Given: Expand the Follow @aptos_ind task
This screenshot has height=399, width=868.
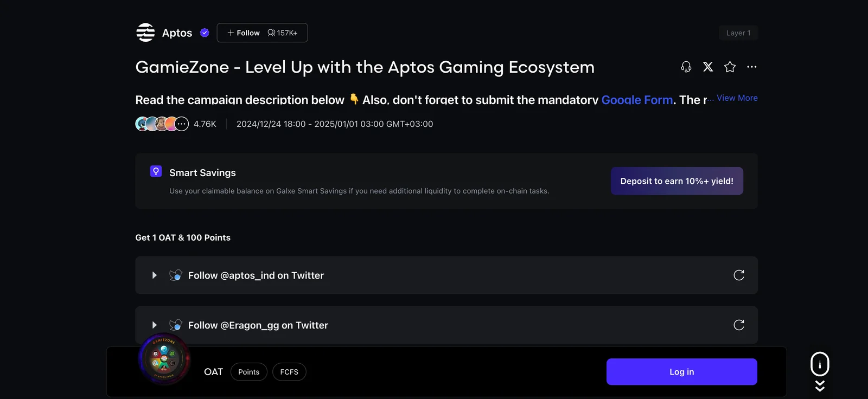Looking at the screenshot, I should [155, 275].
